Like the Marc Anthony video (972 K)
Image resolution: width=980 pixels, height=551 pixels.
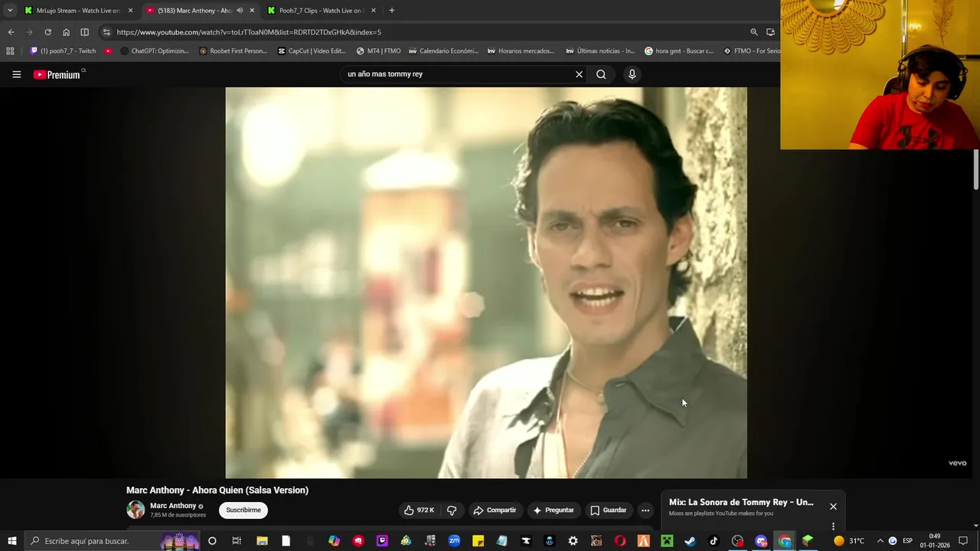point(419,510)
